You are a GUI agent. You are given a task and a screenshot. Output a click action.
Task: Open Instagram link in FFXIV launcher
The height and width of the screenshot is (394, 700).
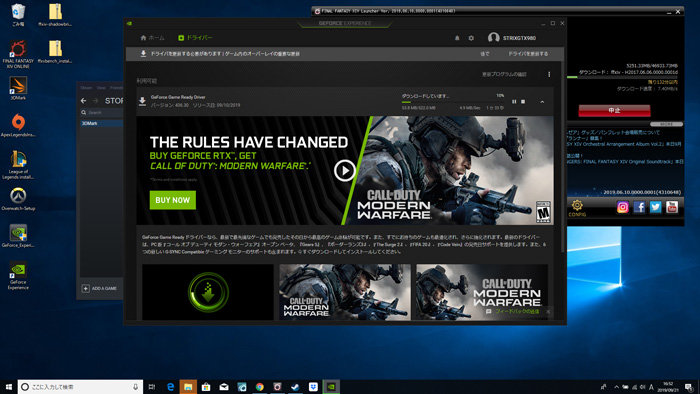tap(623, 207)
